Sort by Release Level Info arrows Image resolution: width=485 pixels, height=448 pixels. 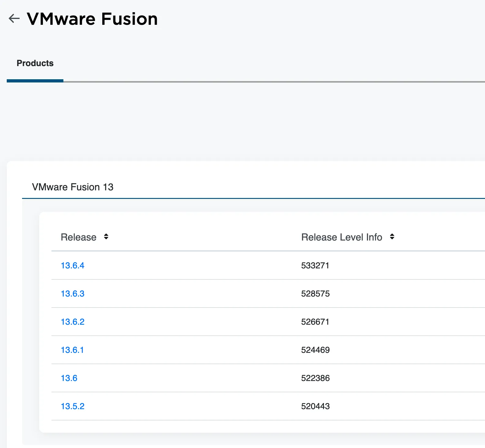392,237
